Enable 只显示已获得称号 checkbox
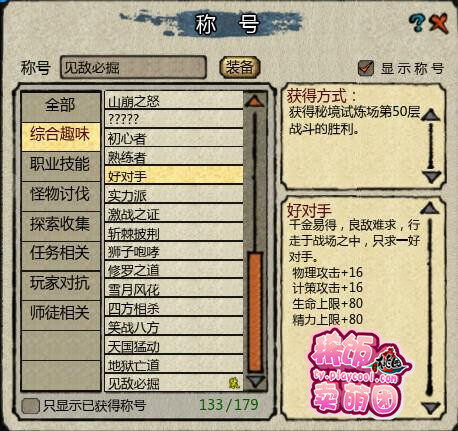 pos(30,406)
